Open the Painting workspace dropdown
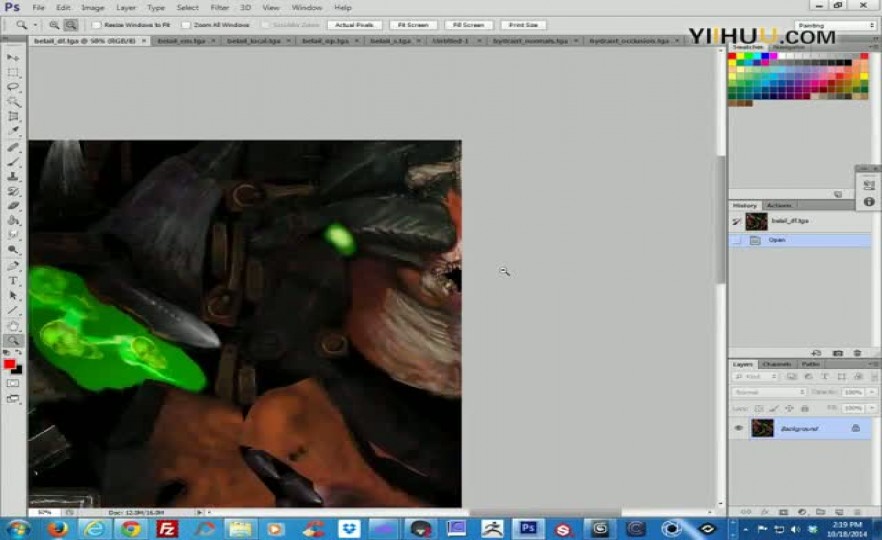 (x=836, y=25)
